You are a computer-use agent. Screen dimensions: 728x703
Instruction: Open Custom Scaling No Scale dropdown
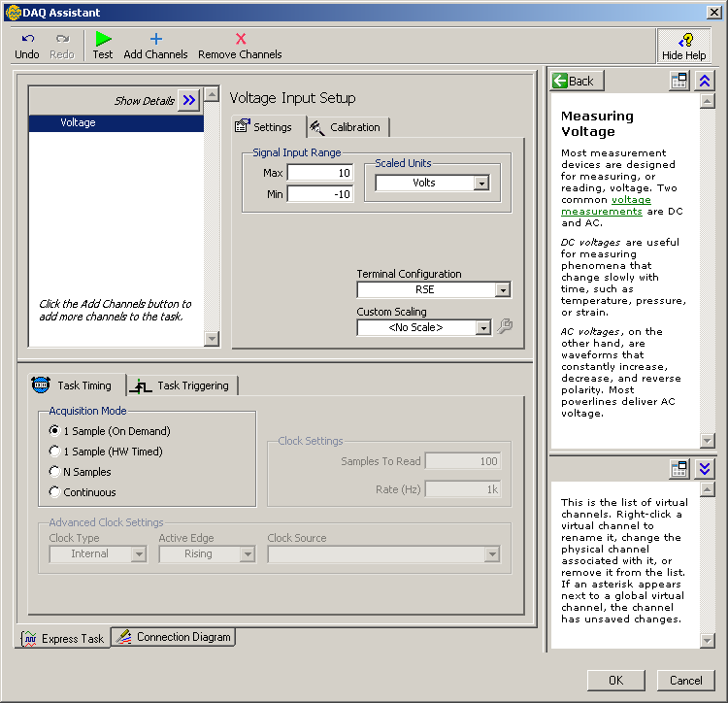tap(483, 328)
